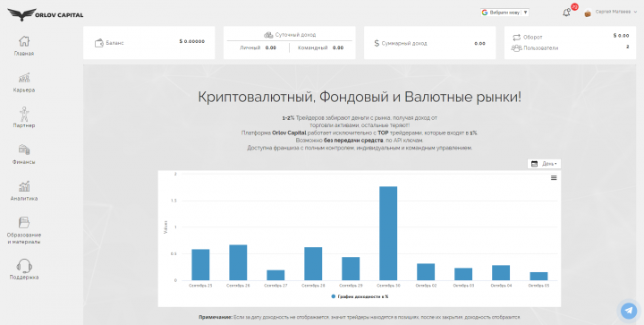
Task: Open the Карьера sidebar icon
Action: (x=24, y=78)
